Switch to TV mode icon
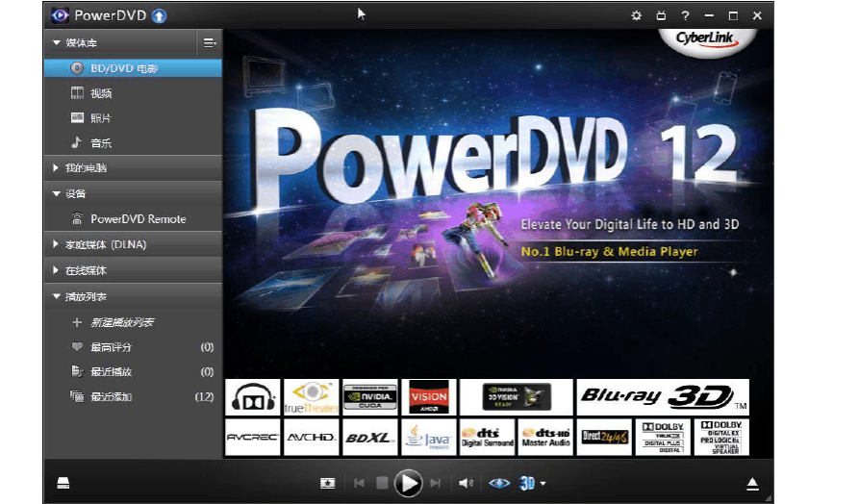This screenshot has height=504, width=859. [x=661, y=15]
